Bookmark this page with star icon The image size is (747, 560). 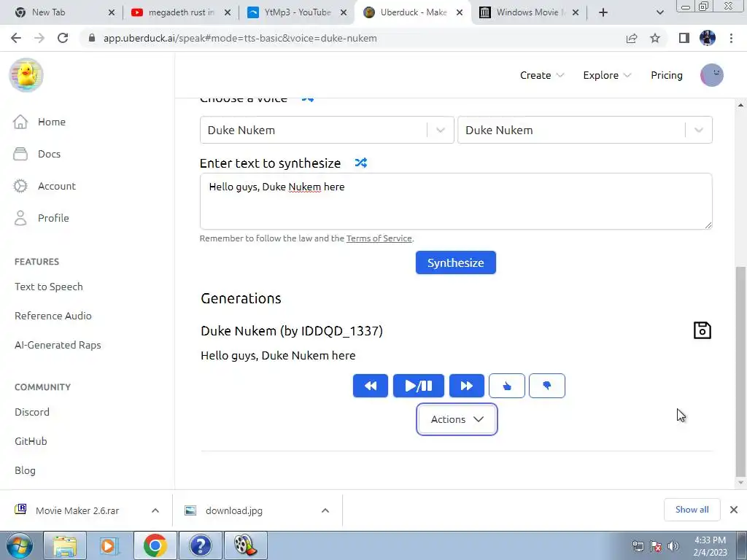pyautogui.click(x=655, y=38)
